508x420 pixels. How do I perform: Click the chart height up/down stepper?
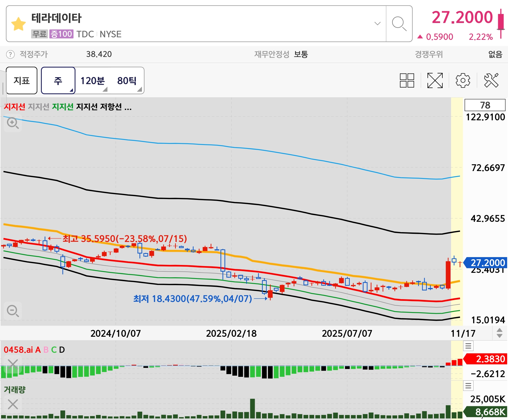(x=500, y=333)
